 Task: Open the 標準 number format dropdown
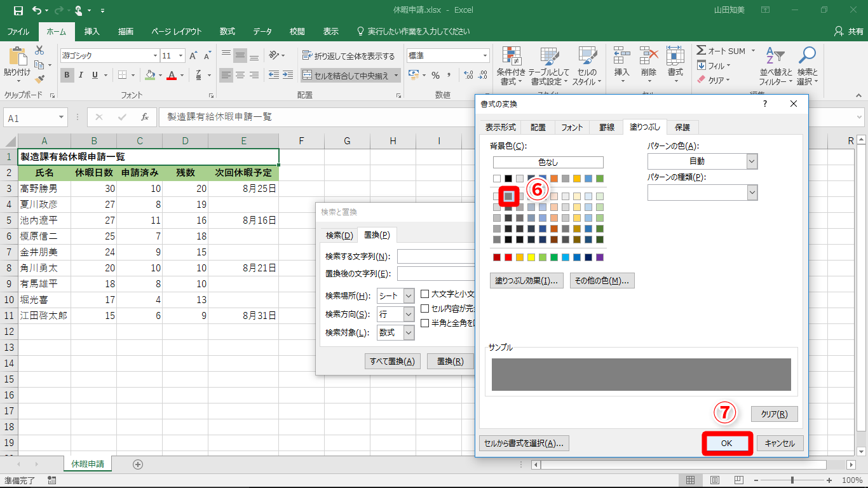click(x=485, y=56)
